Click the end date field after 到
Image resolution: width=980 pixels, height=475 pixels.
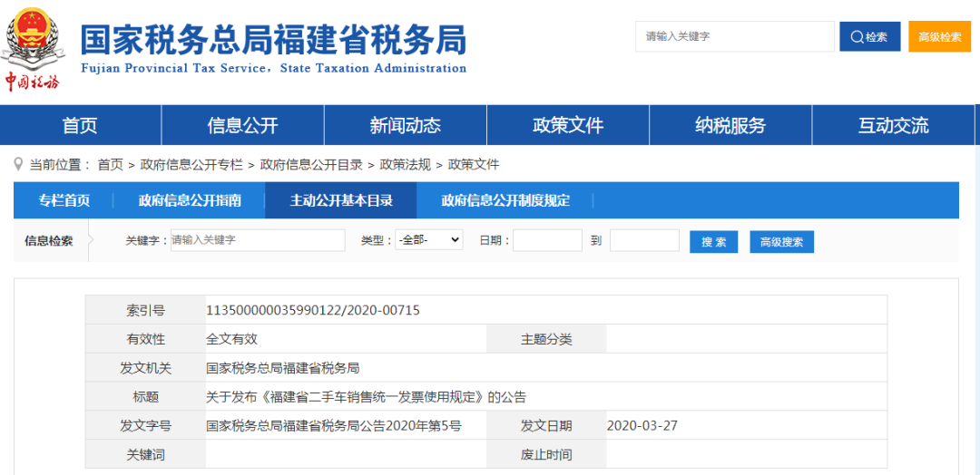tap(644, 240)
